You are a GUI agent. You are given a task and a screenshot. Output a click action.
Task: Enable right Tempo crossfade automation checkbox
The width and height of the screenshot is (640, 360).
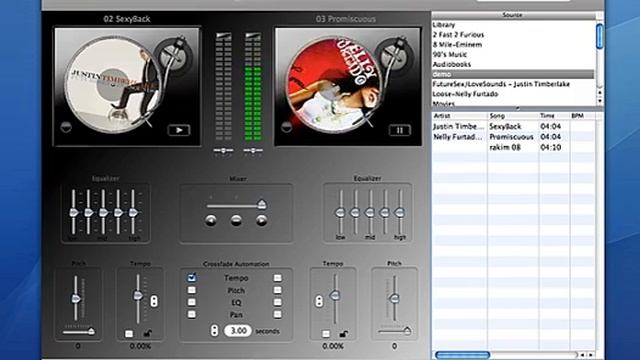point(278,278)
